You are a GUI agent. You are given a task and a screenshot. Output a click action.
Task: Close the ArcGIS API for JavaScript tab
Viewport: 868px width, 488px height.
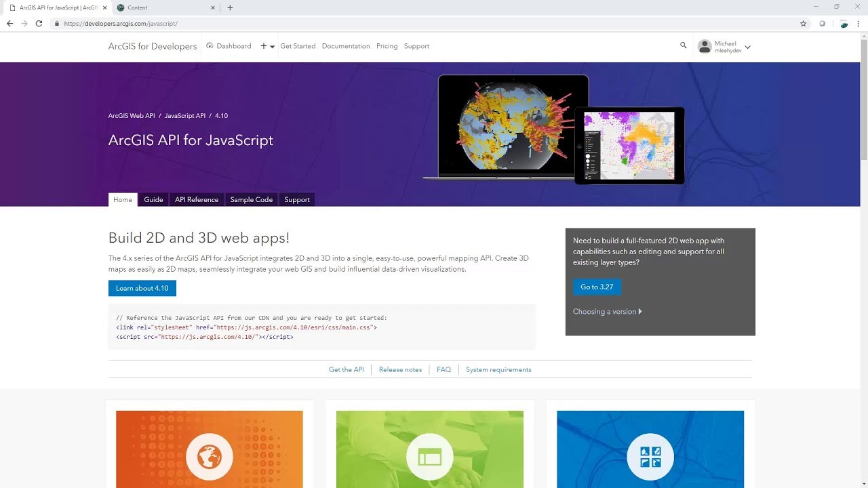[104, 7]
